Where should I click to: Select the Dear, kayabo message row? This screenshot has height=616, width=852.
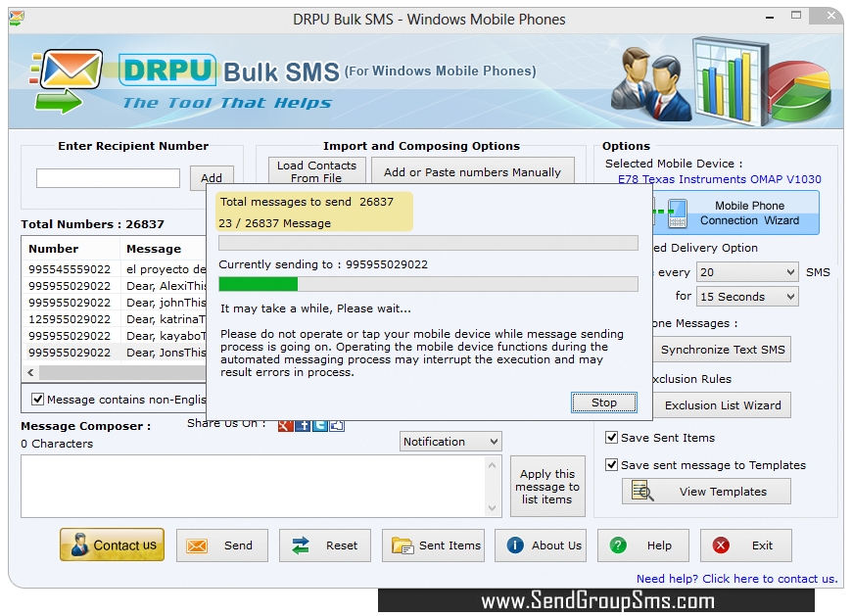[x=115, y=336]
